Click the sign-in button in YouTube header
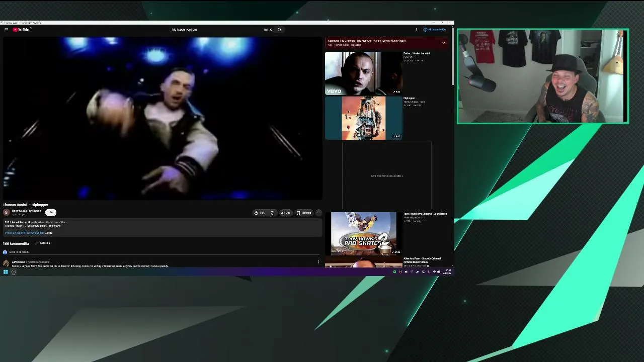Image resolution: width=644 pixels, height=362 pixels. click(x=435, y=30)
